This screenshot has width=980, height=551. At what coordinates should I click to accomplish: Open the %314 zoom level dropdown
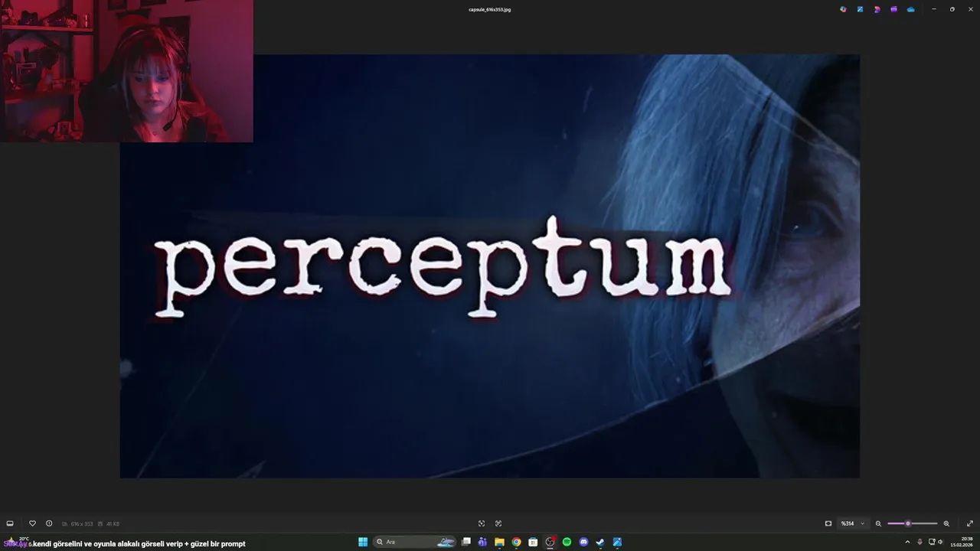(x=852, y=523)
